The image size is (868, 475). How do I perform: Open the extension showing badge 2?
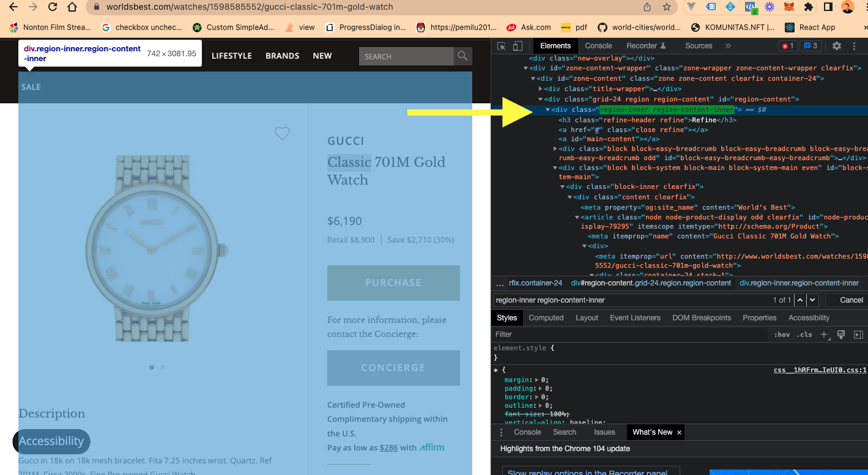click(750, 7)
